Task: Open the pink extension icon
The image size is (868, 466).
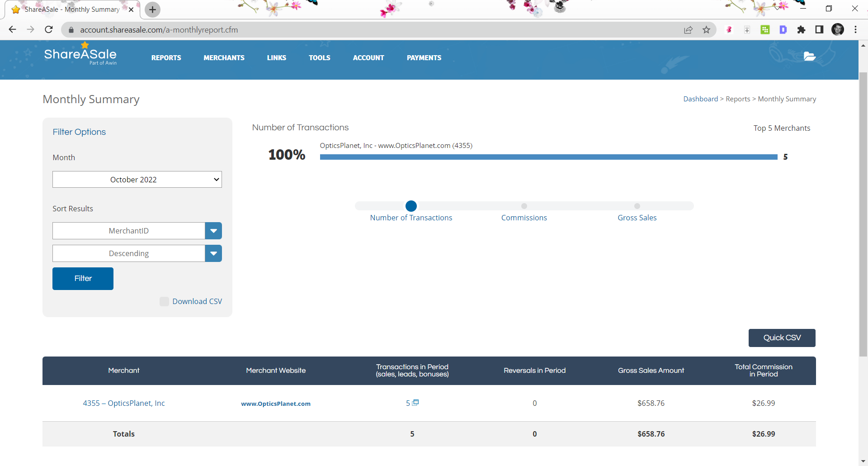Action: 729,30
